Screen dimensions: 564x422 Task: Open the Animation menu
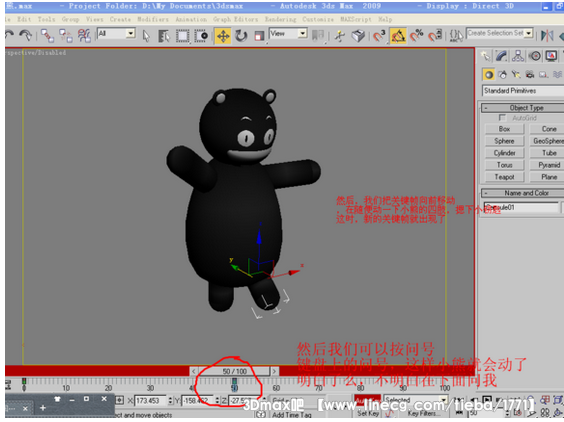(x=191, y=19)
